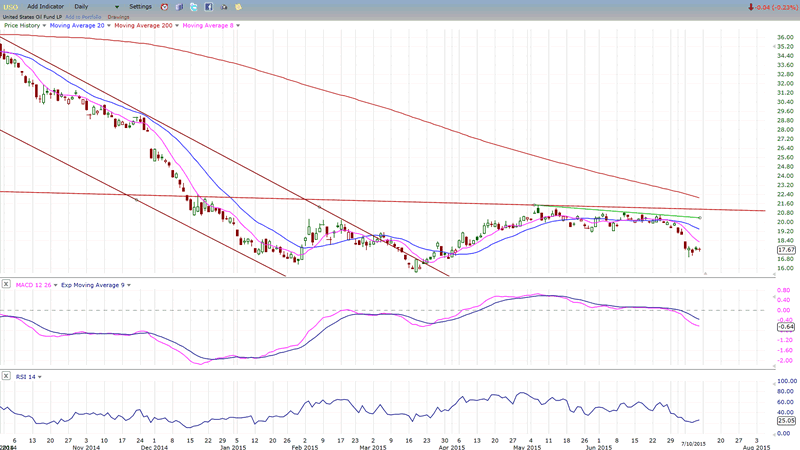
Task: Share chart via the Twitter icon
Action: 193,7
